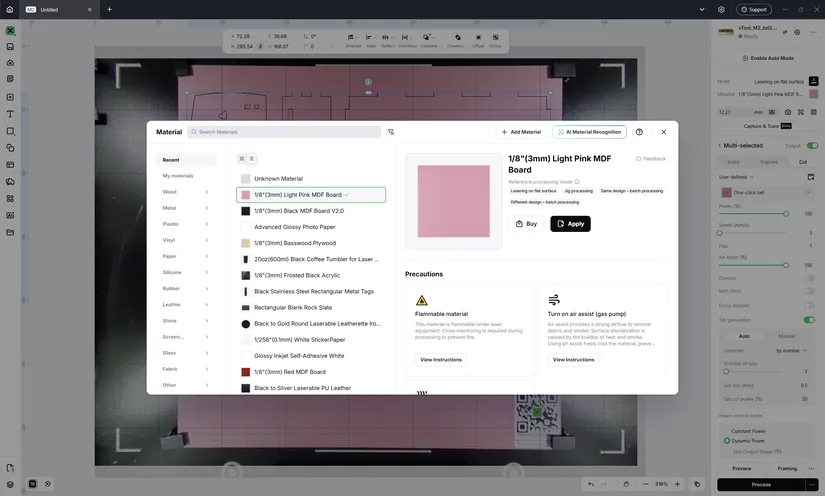
Task: Switch to the Score tab
Action: [x=733, y=162]
